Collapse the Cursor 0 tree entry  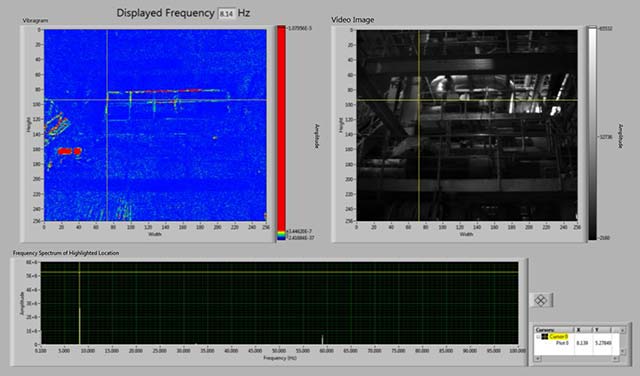(538, 337)
